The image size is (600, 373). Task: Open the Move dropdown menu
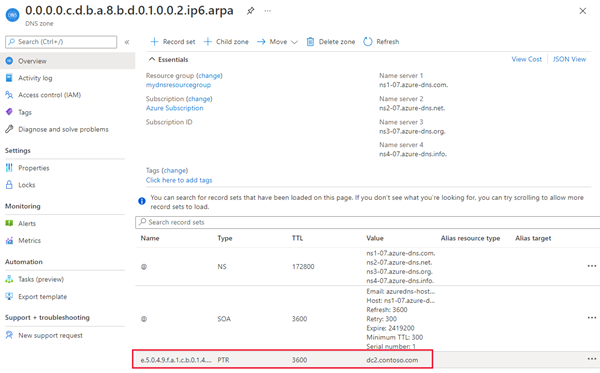point(277,42)
